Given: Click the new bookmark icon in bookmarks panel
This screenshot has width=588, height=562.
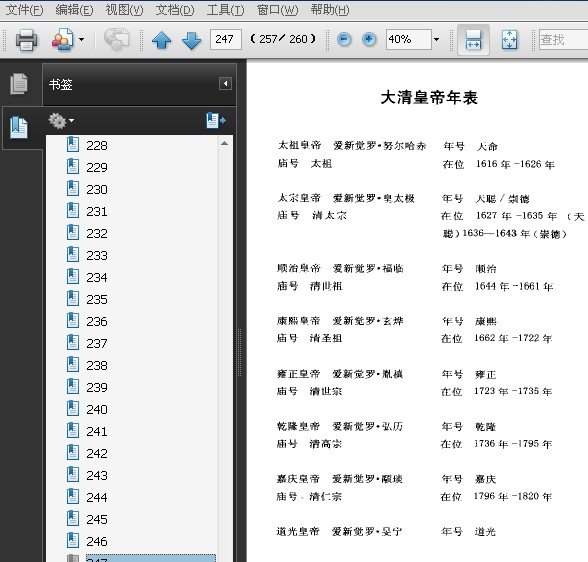Looking at the screenshot, I should 216,121.
